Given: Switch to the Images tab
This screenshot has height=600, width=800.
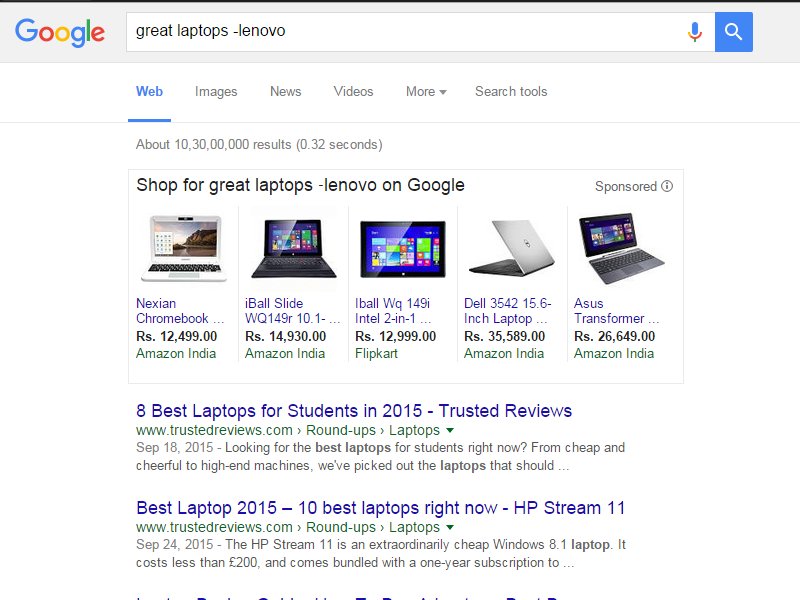Looking at the screenshot, I should coord(216,92).
